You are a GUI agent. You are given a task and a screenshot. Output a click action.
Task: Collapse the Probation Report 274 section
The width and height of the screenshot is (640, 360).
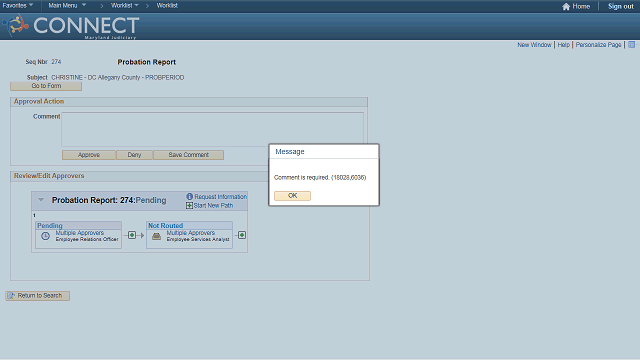coord(41,200)
